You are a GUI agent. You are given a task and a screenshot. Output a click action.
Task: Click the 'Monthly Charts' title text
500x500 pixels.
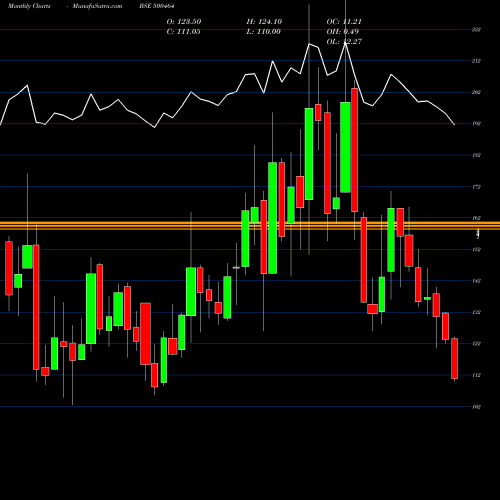[29, 6]
